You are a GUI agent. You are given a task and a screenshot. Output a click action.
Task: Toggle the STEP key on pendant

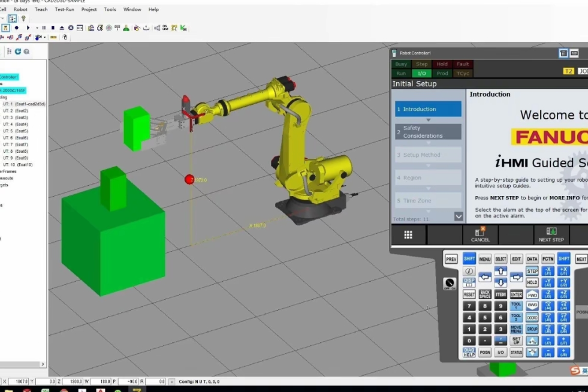click(532, 271)
